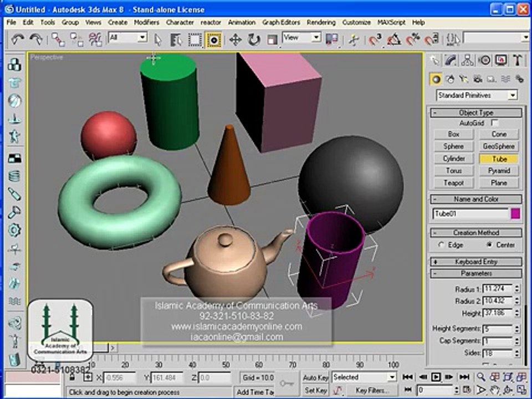Collapse the Name and Color rollout

[x=476, y=199]
